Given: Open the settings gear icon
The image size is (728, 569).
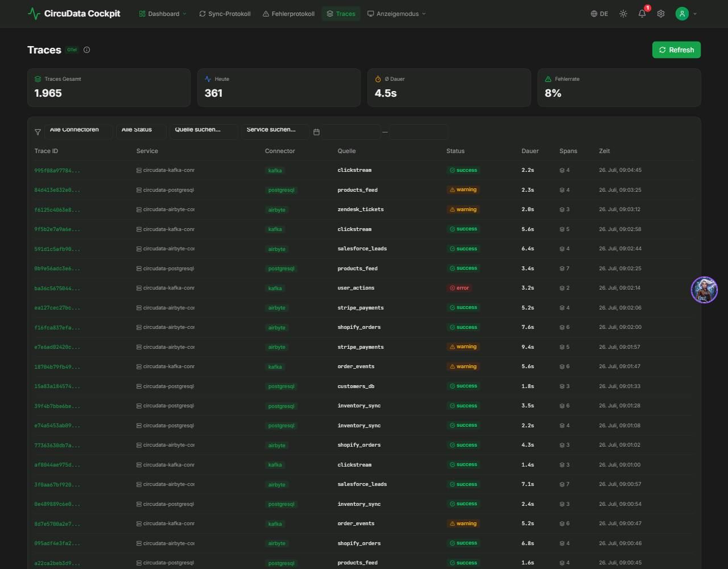Looking at the screenshot, I should tap(661, 14).
